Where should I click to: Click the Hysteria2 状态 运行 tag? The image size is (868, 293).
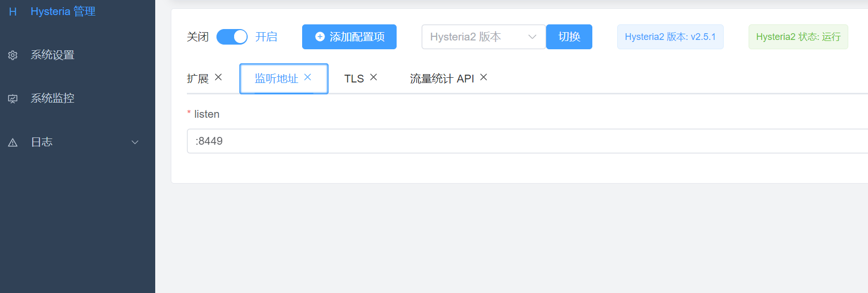click(798, 37)
